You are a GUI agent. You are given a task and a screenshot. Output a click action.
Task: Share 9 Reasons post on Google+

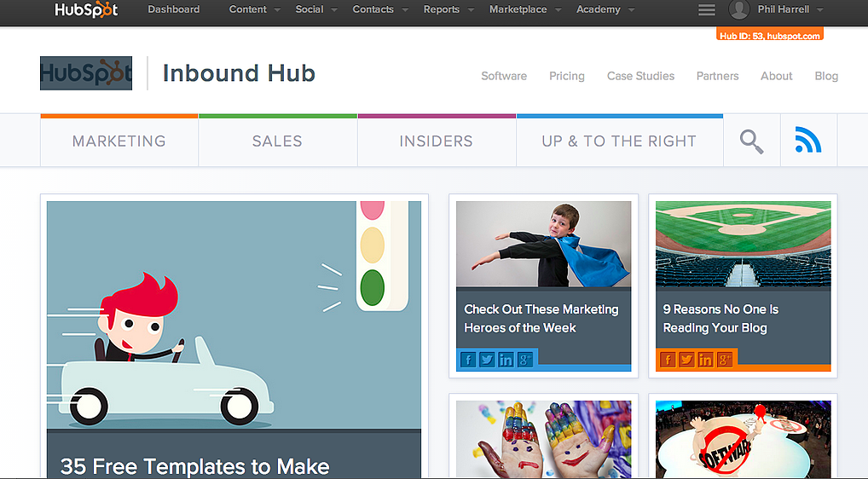tap(724, 360)
